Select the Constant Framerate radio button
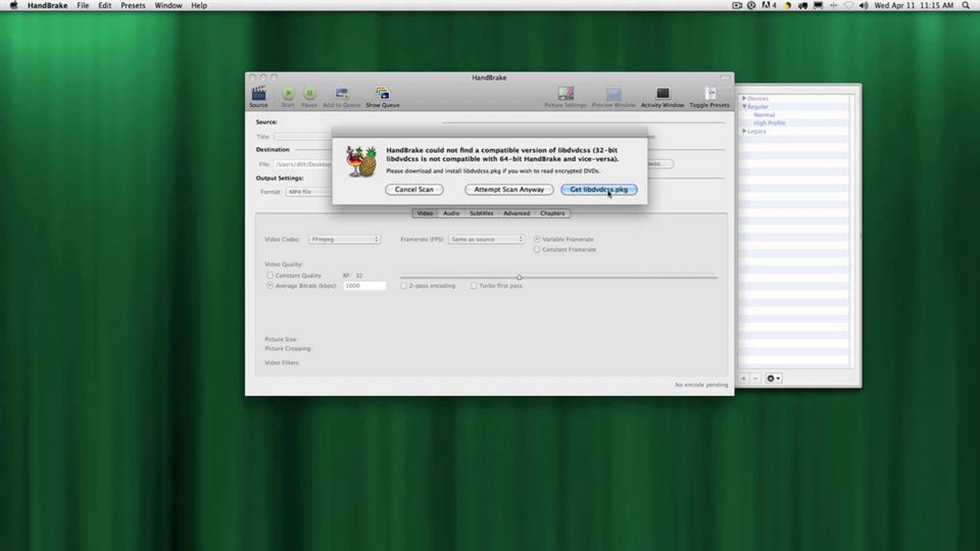Screen dimensions: 980x551 pyautogui.click(x=537, y=249)
